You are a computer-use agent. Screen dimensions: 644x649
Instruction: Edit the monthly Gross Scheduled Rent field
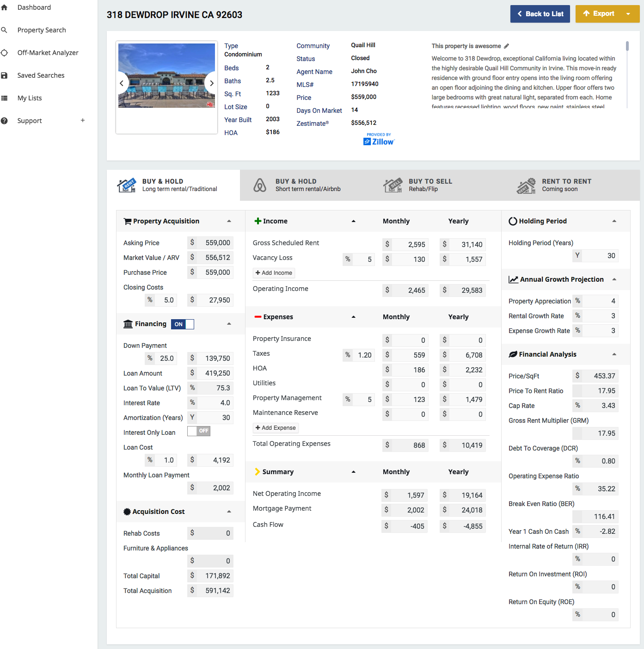tap(410, 245)
